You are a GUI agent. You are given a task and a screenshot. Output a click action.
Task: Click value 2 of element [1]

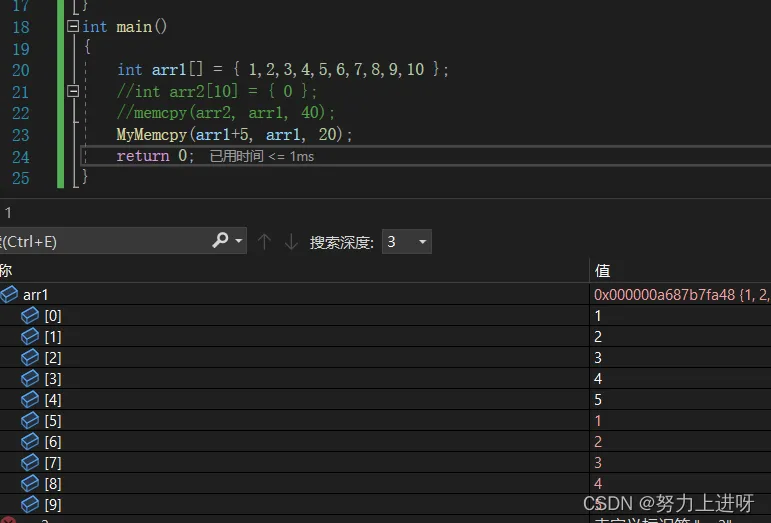point(598,337)
